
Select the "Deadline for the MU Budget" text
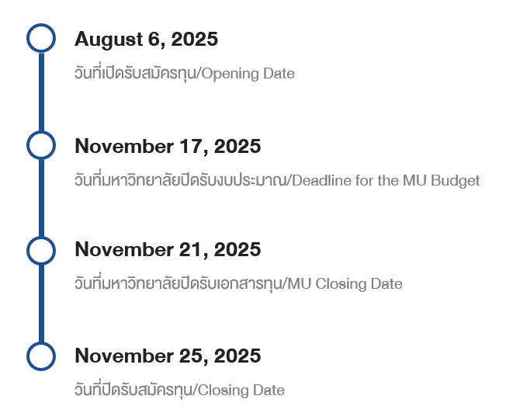pos(386,181)
